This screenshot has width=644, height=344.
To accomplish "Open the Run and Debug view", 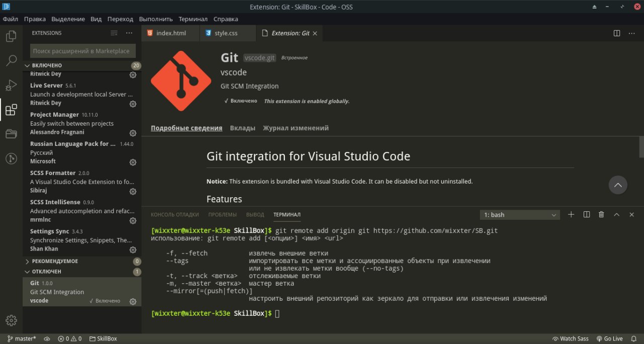I will pos(11,85).
